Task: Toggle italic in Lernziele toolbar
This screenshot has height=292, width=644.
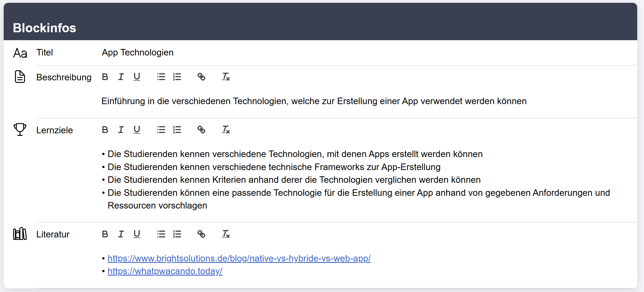Action: 121,130
